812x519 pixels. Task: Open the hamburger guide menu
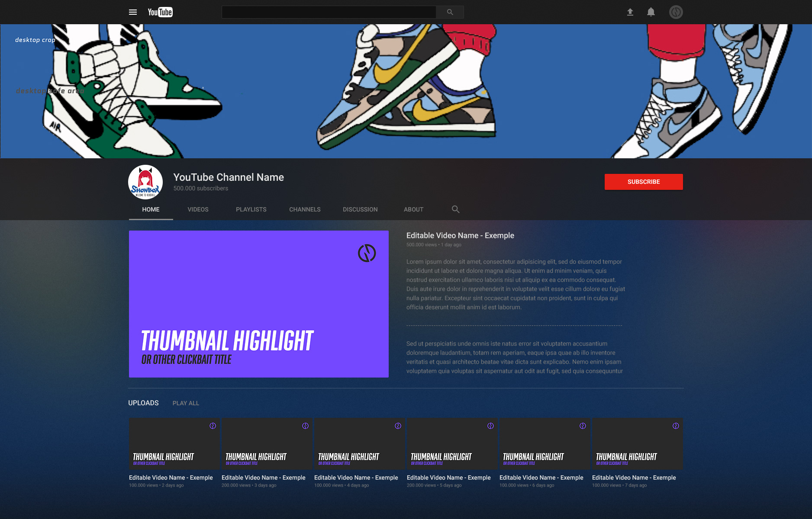coord(133,12)
